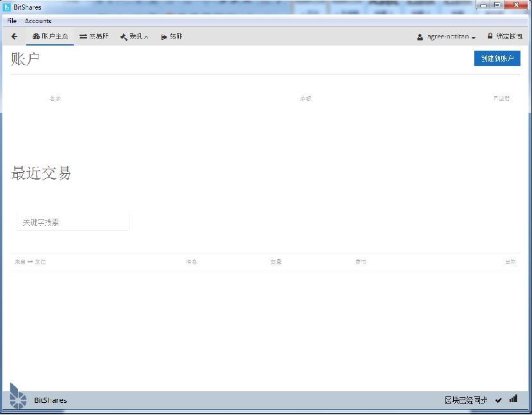
Task: Open the File menu
Action: (x=12, y=21)
